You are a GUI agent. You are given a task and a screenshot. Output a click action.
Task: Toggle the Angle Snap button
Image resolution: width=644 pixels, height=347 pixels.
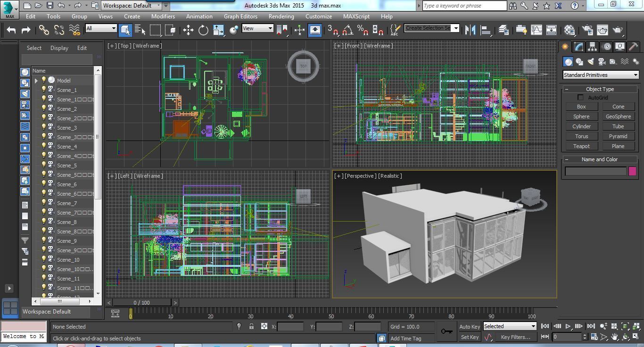point(348,30)
